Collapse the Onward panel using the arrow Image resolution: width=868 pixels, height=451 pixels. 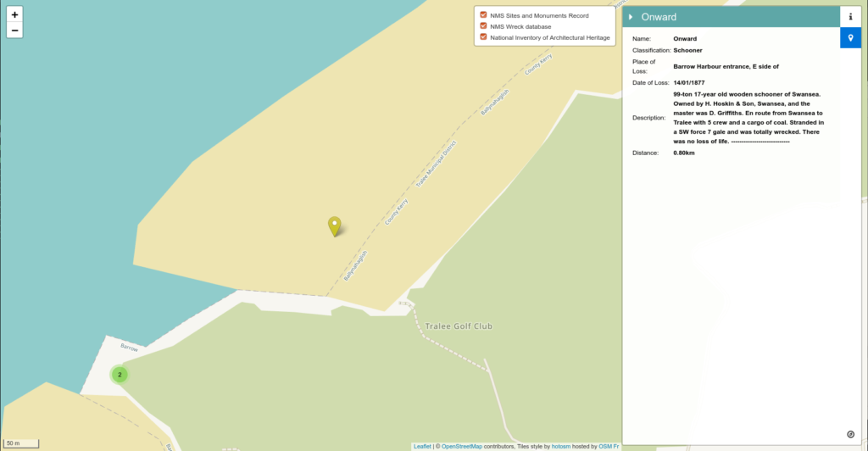pyautogui.click(x=632, y=17)
